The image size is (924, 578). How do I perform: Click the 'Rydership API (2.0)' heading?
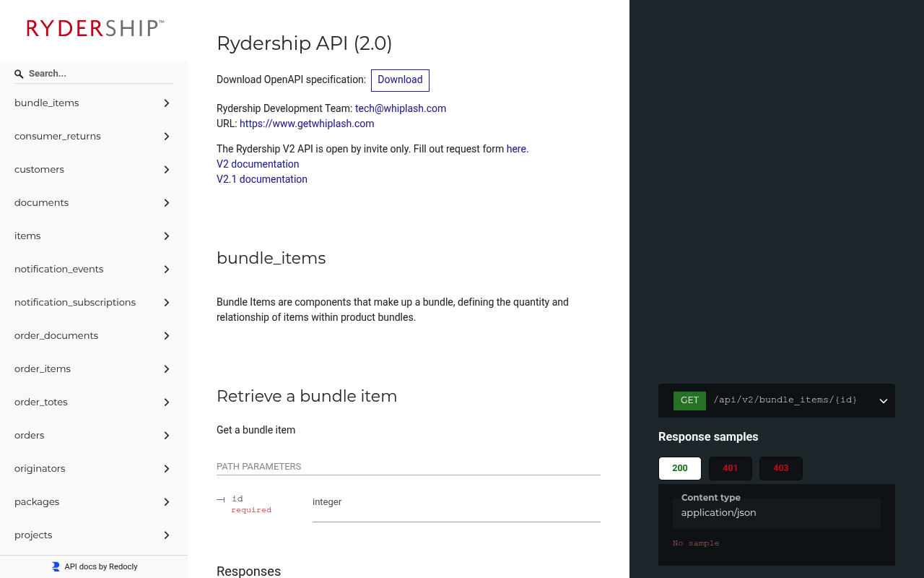305,43
